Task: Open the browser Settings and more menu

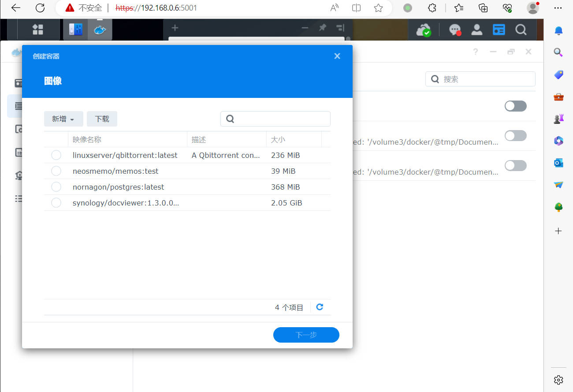Action: pyautogui.click(x=558, y=8)
